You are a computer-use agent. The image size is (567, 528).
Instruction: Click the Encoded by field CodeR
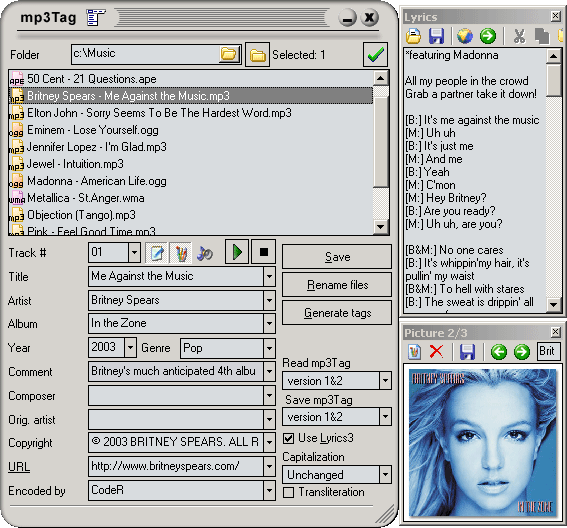click(x=176, y=490)
